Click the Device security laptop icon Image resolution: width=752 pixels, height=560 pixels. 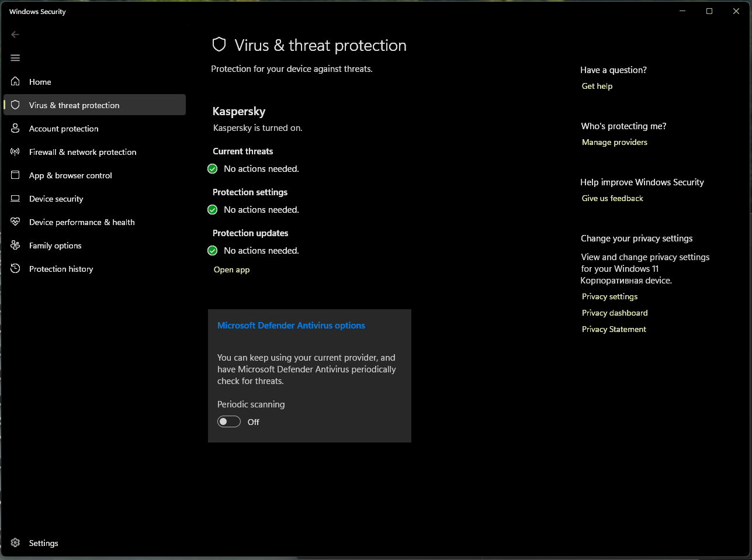tap(15, 198)
